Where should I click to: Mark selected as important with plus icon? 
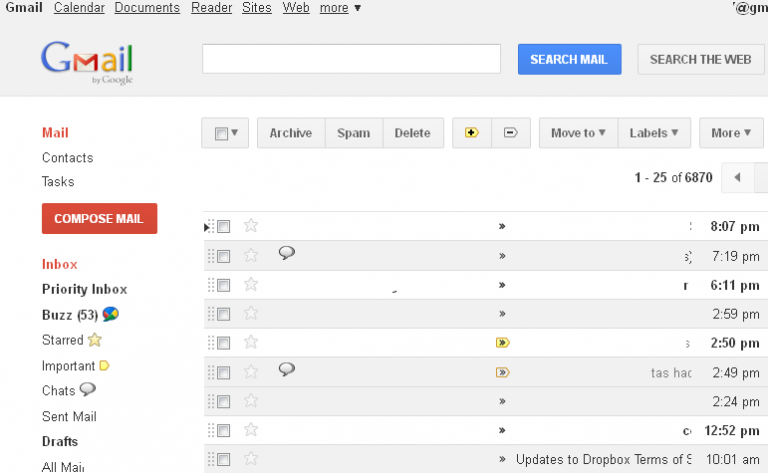click(472, 133)
